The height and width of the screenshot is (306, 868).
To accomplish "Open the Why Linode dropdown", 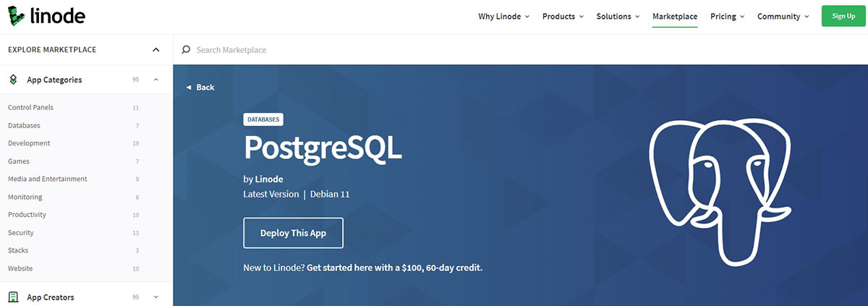I will 503,17.
